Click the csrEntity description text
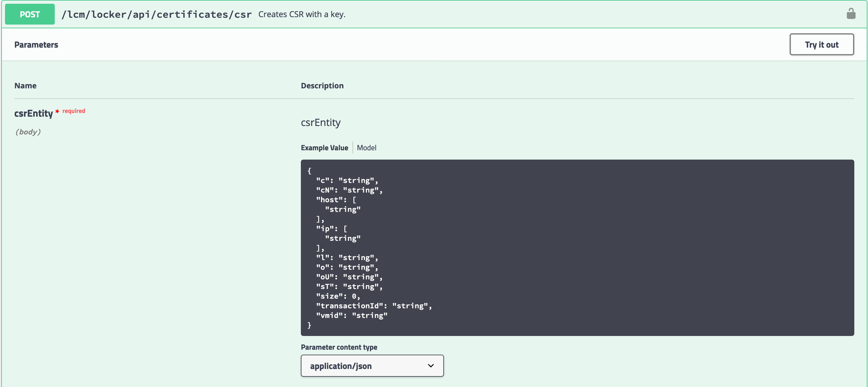This screenshot has width=868, height=387. coord(320,122)
